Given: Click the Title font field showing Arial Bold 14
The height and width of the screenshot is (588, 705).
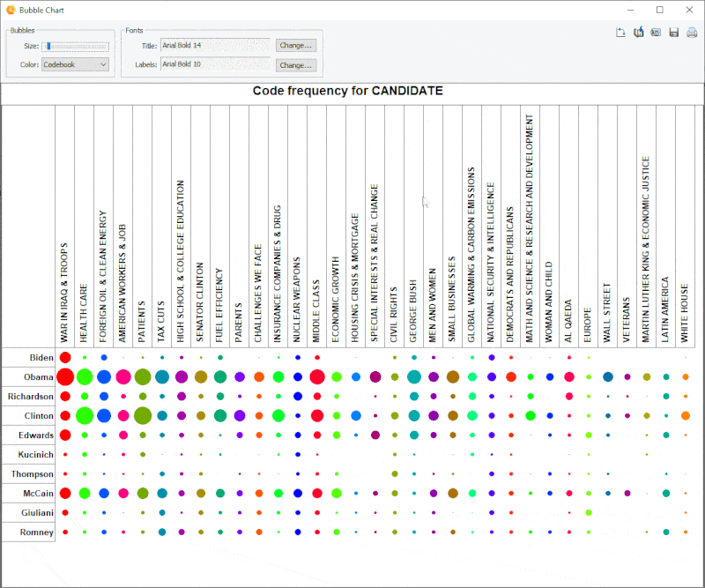Looking at the screenshot, I should pyautogui.click(x=215, y=45).
